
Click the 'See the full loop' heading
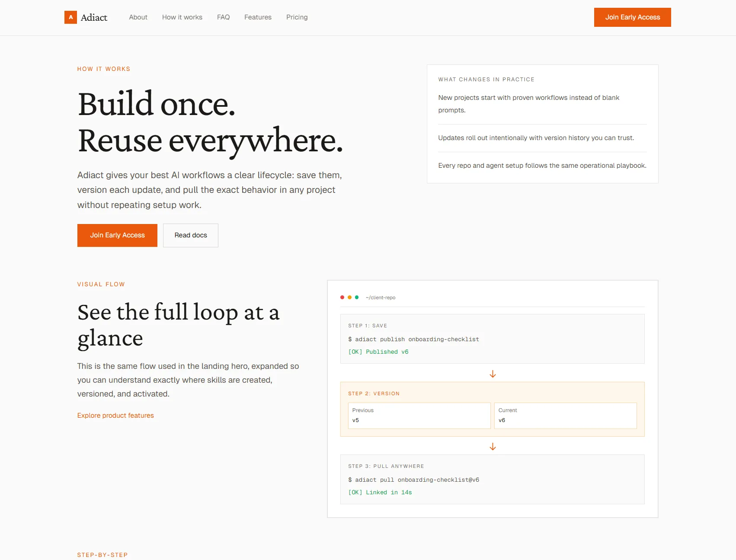[179, 325]
